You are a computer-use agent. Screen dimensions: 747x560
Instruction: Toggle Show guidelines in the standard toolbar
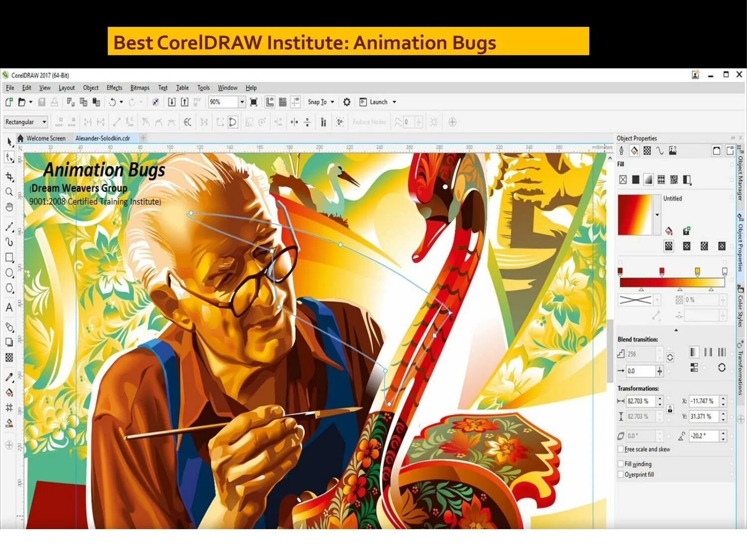tap(296, 102)
